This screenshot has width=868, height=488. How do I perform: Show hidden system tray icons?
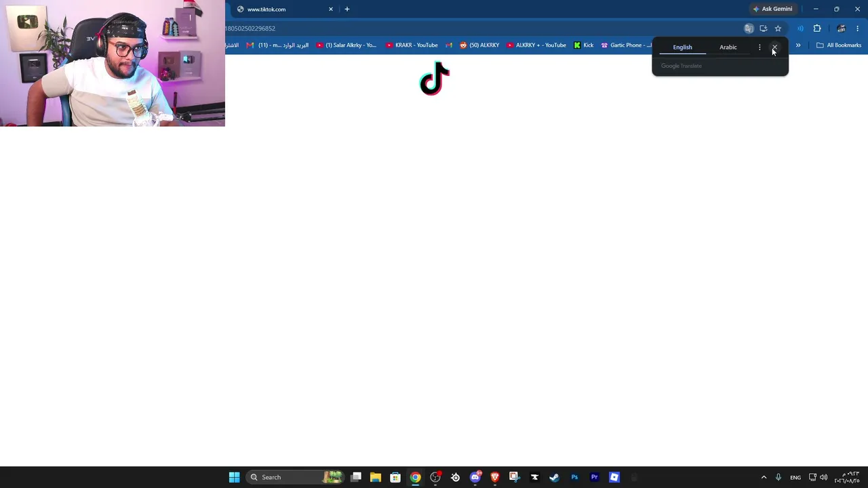764,477
